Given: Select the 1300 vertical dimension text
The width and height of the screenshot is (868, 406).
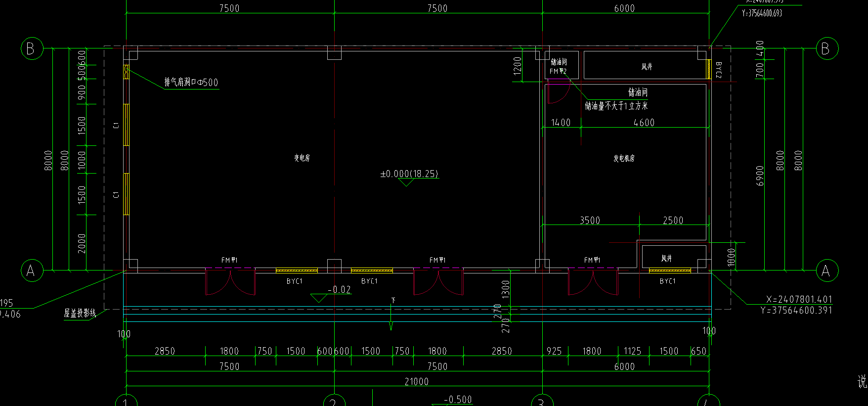Looking at the screenshot, I should [x=506, y=289].
